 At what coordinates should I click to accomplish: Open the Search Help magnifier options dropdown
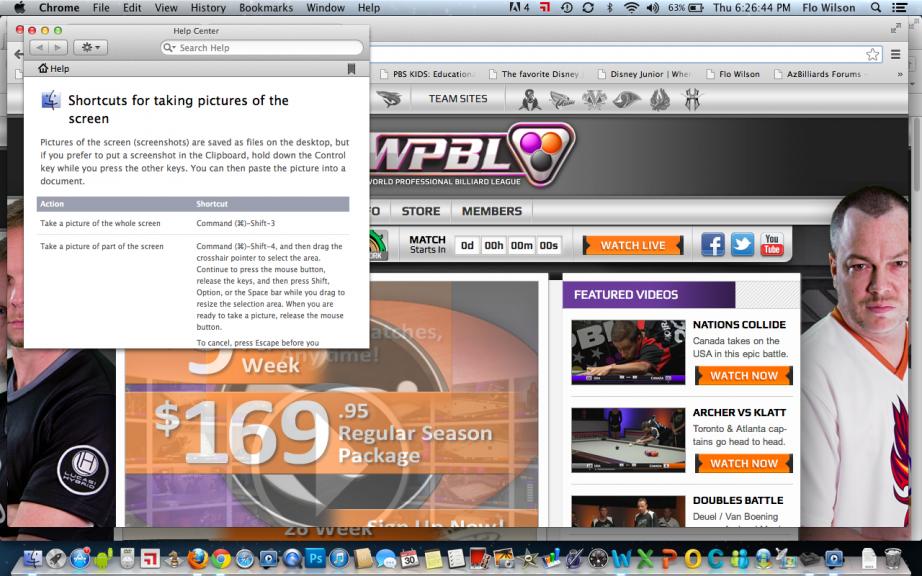169,48
